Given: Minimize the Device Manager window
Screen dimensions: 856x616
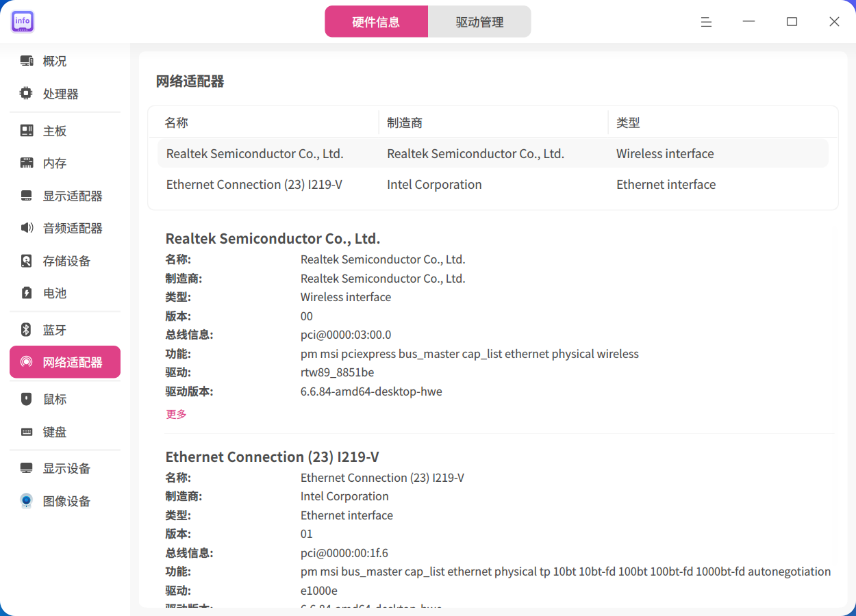Looking at the screenshot, I should (749, 22).
